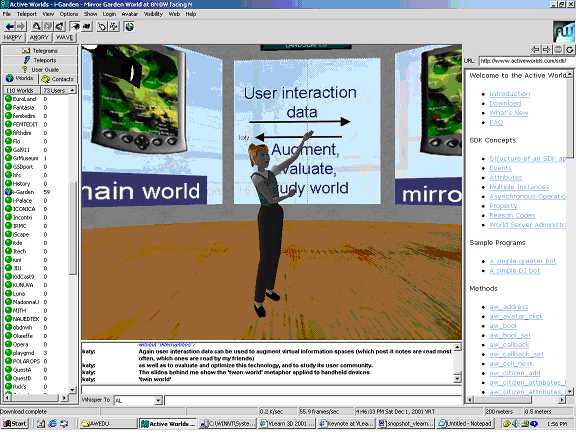Select the four-arrow move mode icon
Image resolution: width=576 pixels, height=432 pixels.
[114, 26]
